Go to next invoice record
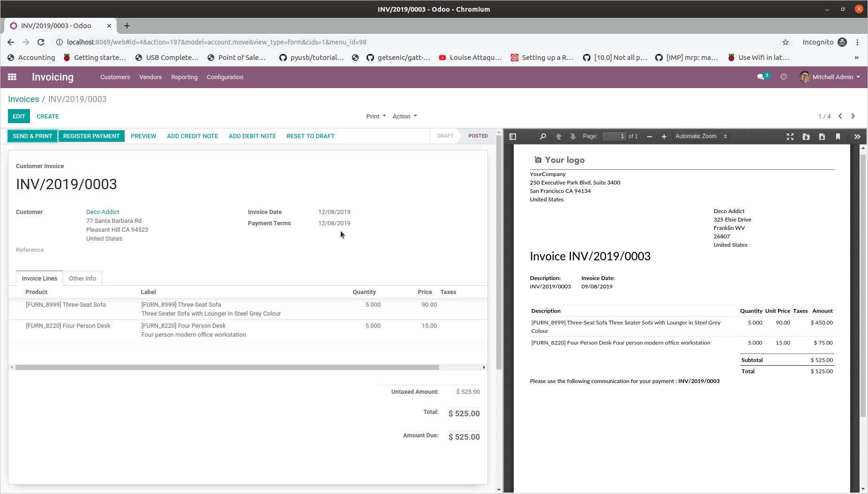Image resolution: width=868 pixels, height=494 pixels. tap(853, 116)
